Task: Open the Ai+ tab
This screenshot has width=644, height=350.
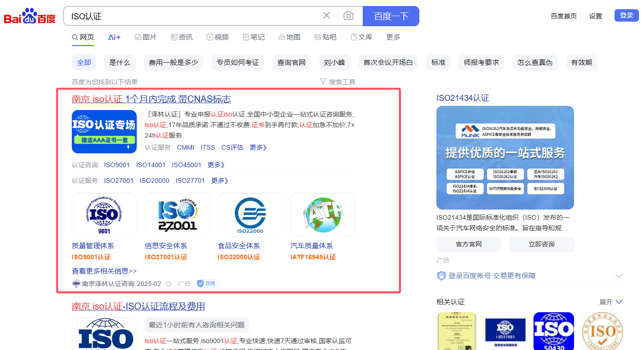Action: coord(114,37)
